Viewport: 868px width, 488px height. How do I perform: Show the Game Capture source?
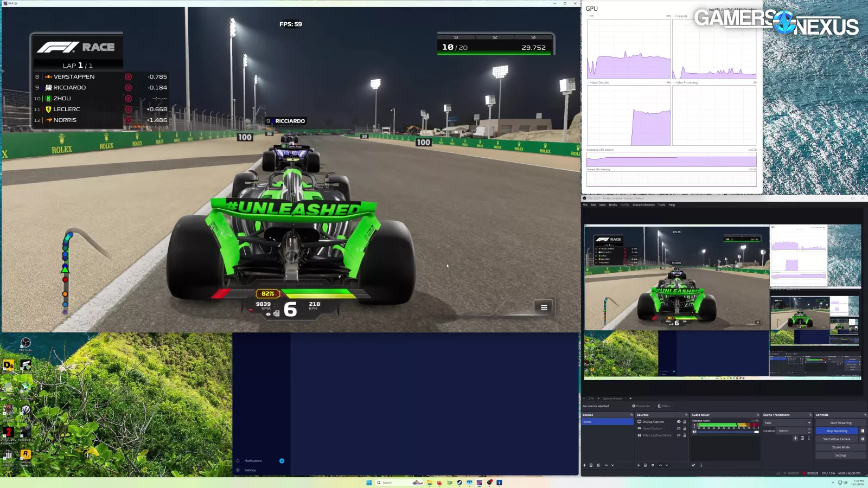tap(678, 428)
